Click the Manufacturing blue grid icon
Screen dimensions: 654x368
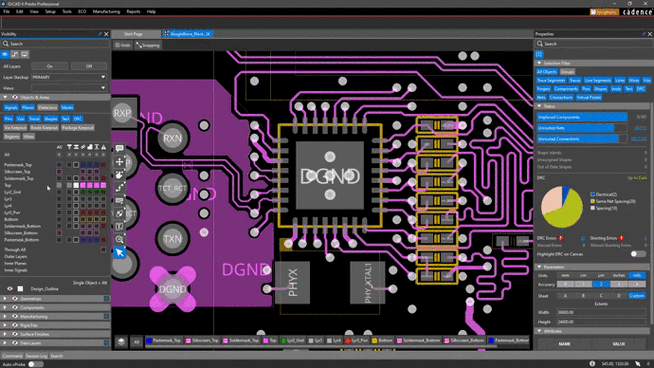click(x=106, y=316)
